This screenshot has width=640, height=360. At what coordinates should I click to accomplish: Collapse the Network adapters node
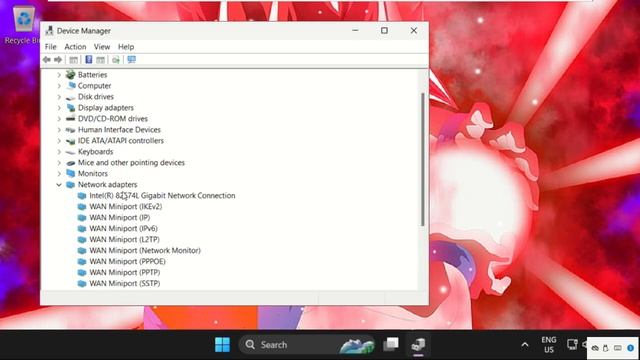(x=59, y=184)
